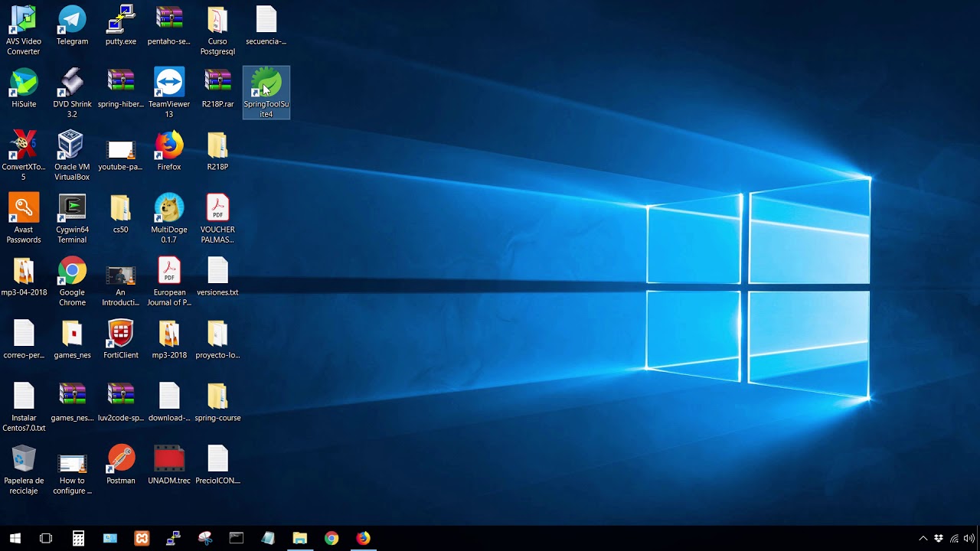Select the Google Chrome desktop shortcut
980x551 pixels.
click(x=72, y=282)
